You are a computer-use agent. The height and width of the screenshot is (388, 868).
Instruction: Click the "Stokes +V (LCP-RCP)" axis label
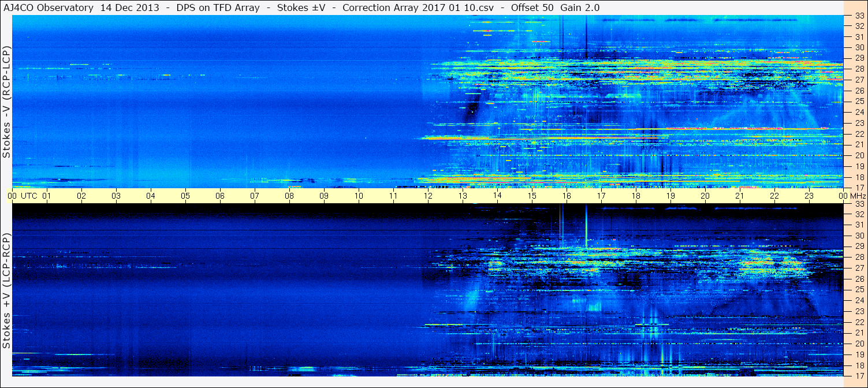(6, 291)
